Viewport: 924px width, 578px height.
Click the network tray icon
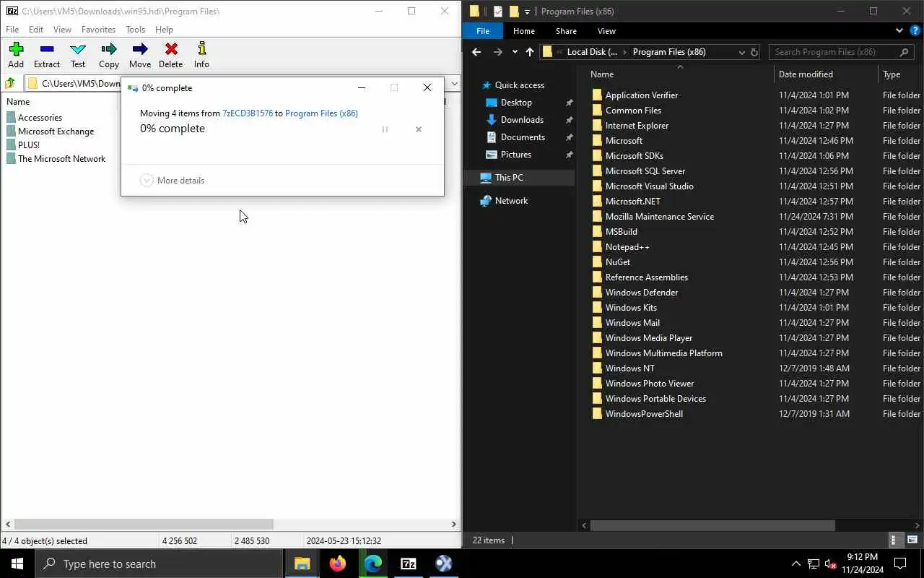[x=814, y=564]
